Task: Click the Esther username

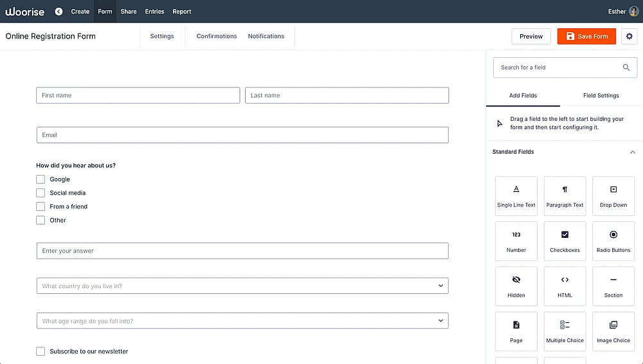Action: [x=617, y=12]
